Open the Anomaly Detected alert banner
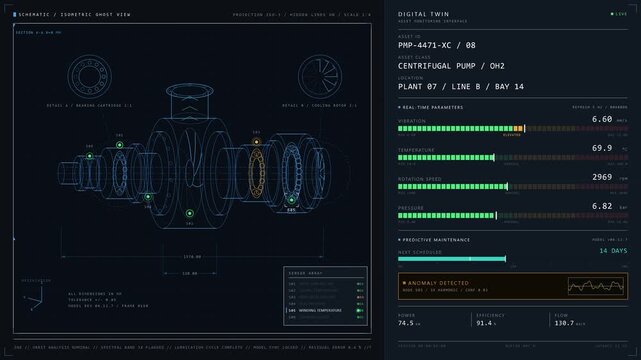641x360 pixels. pyautogui.click(x=513, y=286)
